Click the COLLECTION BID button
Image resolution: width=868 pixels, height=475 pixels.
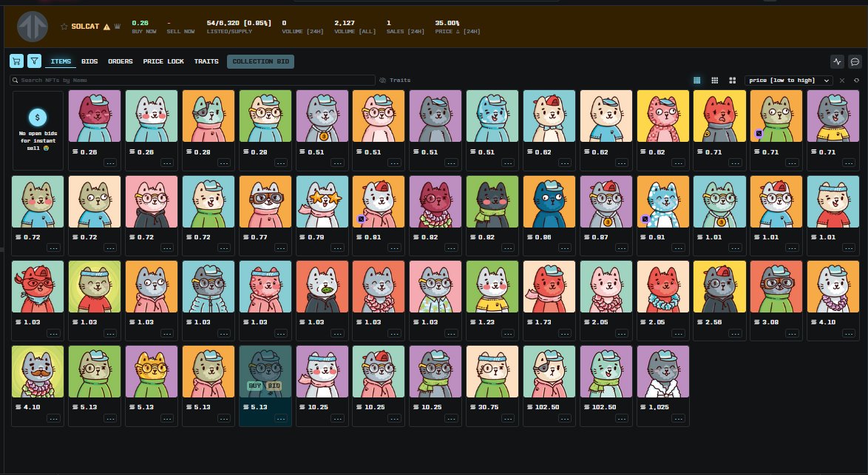click(261, 61)
